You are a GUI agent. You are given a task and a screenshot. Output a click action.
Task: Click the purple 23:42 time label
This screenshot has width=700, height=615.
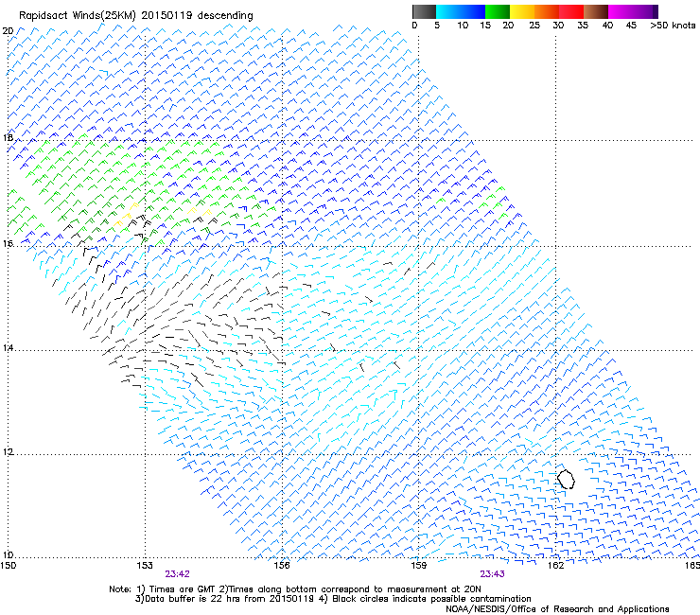(177, 574)
